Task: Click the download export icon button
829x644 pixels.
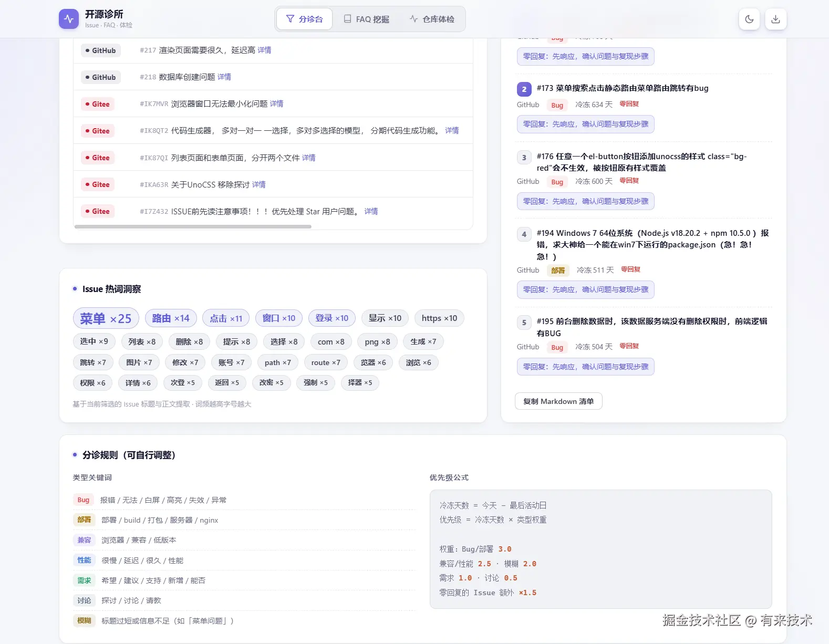Action: [x=776, y=19]
